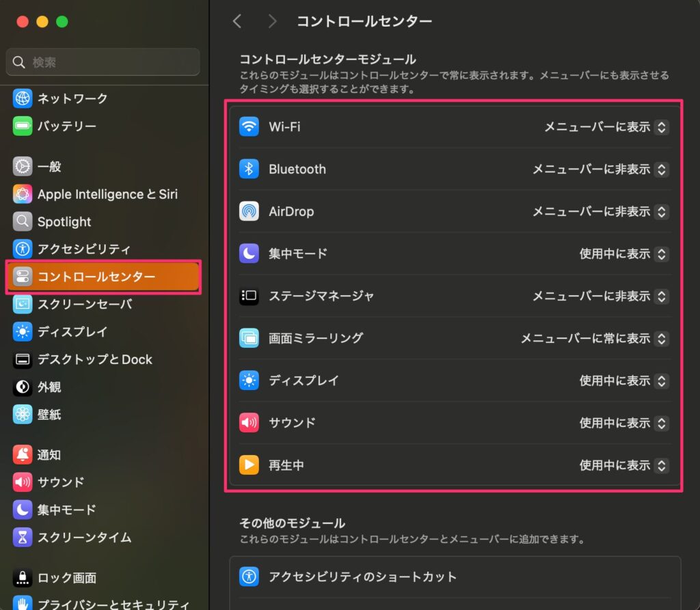The width and height of the screenshot is (700, 610).
Task: Go to Apple Intelligence と Siri settings
Action: click(x=107, y=195)
